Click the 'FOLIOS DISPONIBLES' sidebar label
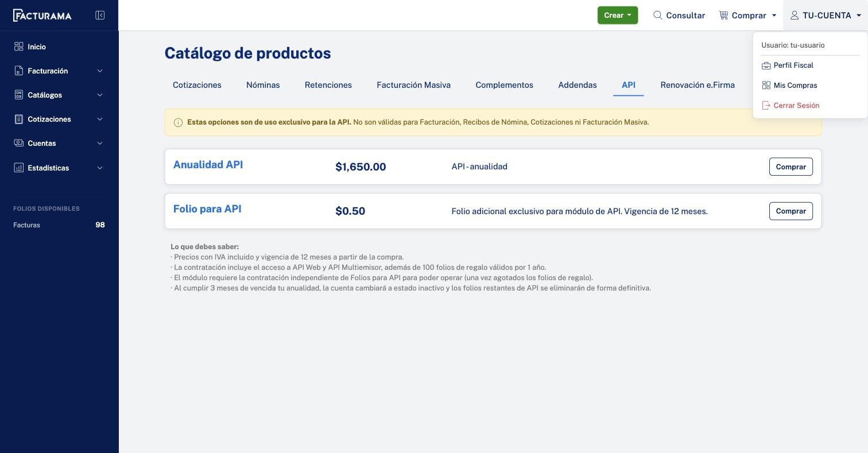 tap(46, 208)
